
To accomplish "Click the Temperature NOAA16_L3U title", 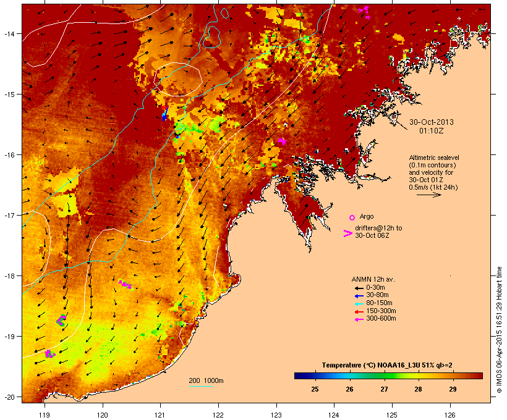I will 387,365.
